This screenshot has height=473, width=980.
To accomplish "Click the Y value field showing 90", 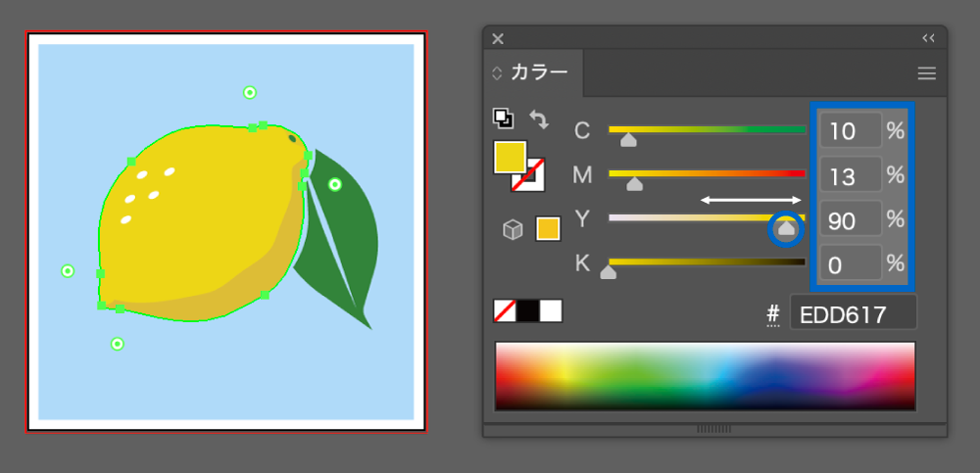I will click(851, 219).
